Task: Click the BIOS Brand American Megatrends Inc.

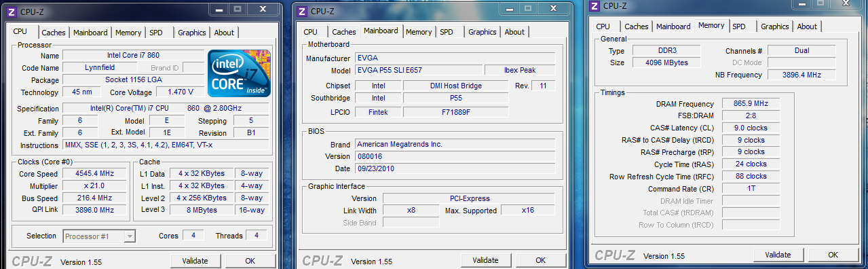Action: coord(455,144)
